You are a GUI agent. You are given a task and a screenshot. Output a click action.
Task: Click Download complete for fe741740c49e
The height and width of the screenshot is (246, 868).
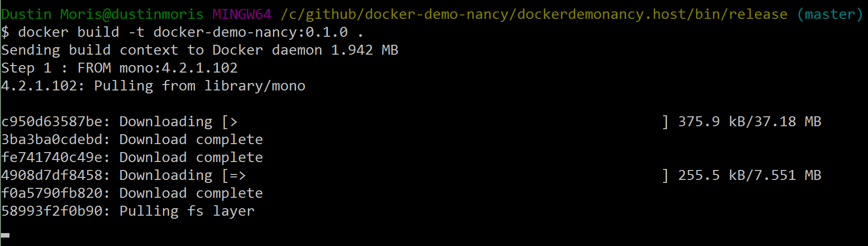[191, 158]
